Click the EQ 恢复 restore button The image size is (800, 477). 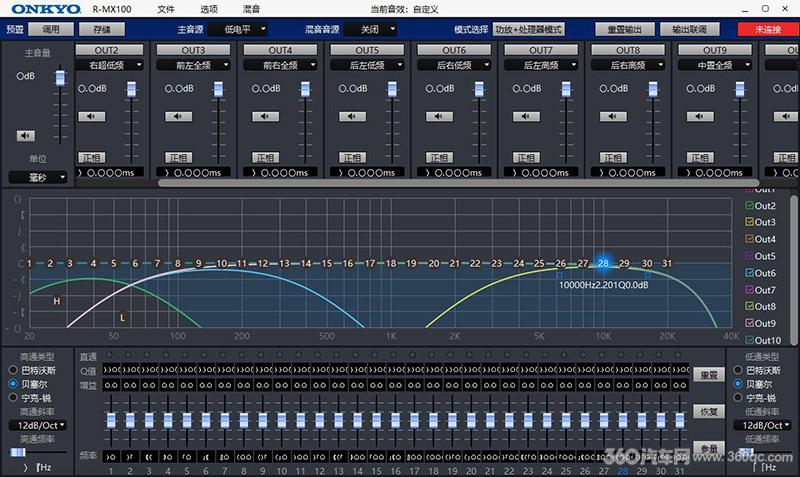coord(709,411)
